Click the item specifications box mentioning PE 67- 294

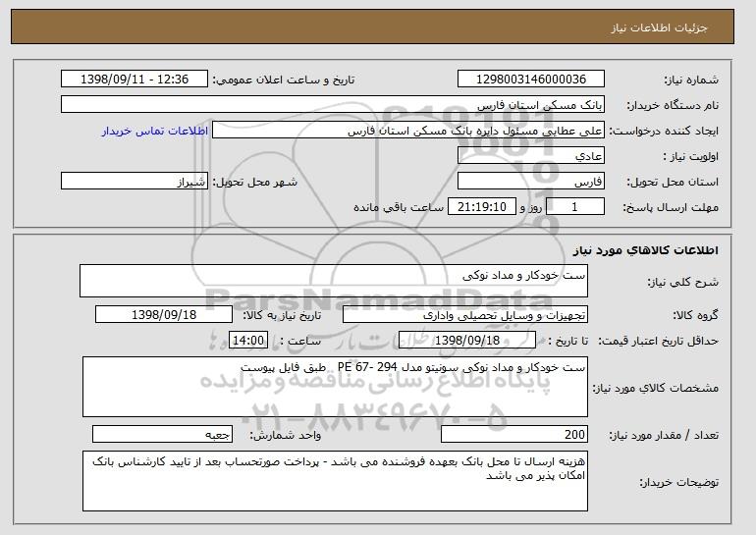click(x=335, y=387)
